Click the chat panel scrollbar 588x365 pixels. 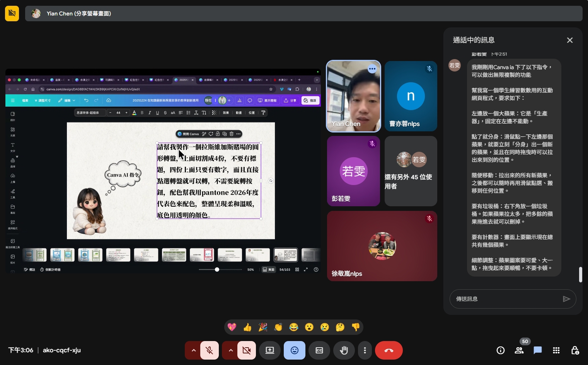click(580, 274)
